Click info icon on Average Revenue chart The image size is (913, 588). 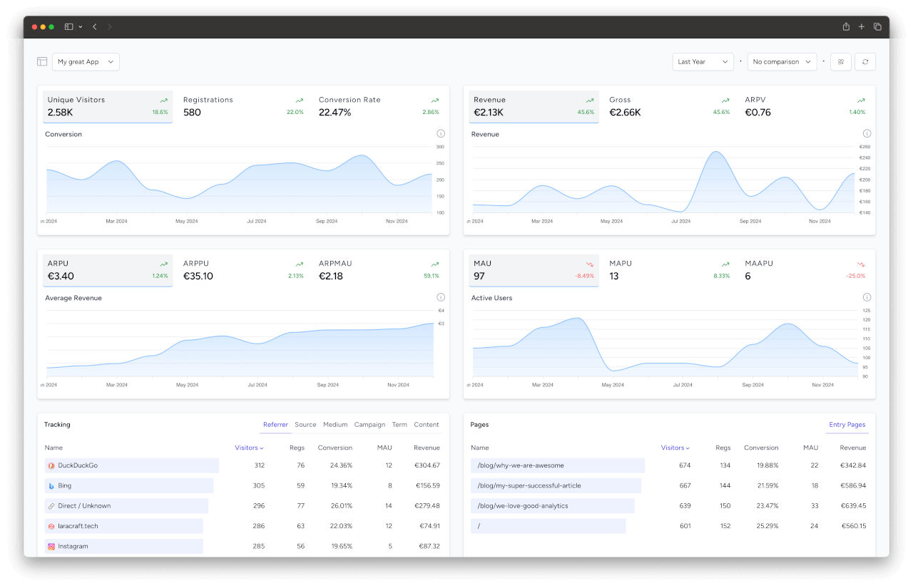[440, 298]
